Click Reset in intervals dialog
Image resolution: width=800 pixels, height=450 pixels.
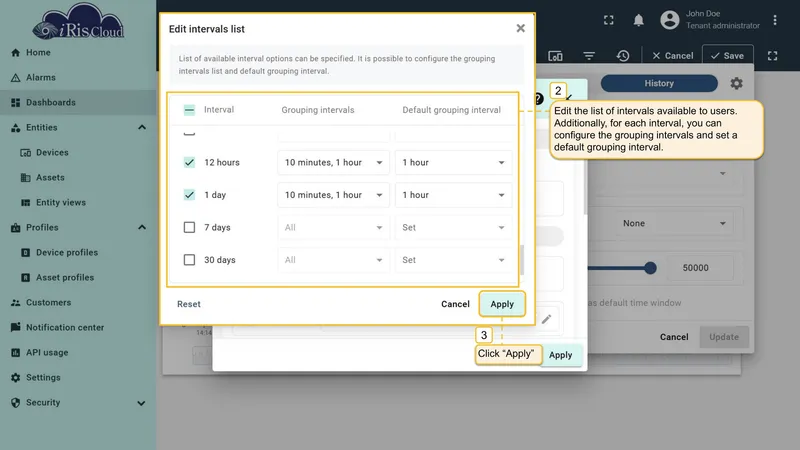coord(189,304)
